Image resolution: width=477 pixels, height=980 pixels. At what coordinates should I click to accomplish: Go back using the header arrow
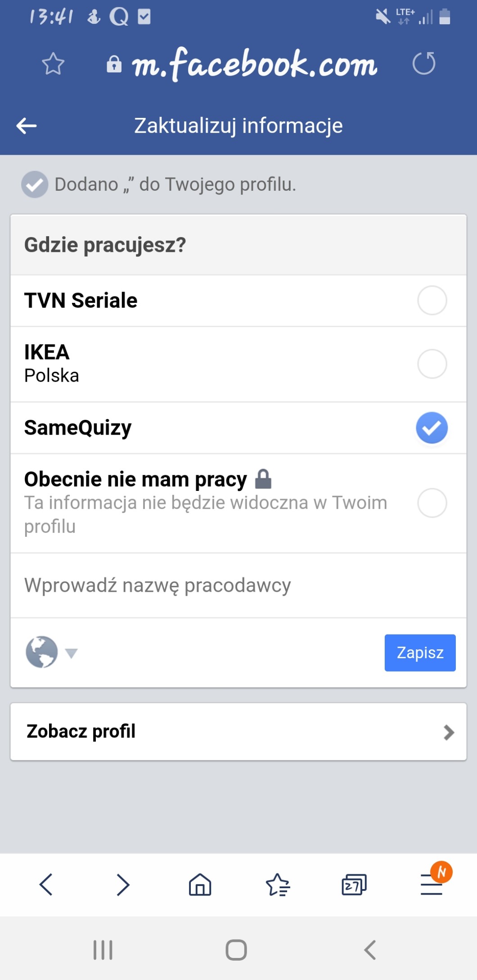(x=27, y=126)
